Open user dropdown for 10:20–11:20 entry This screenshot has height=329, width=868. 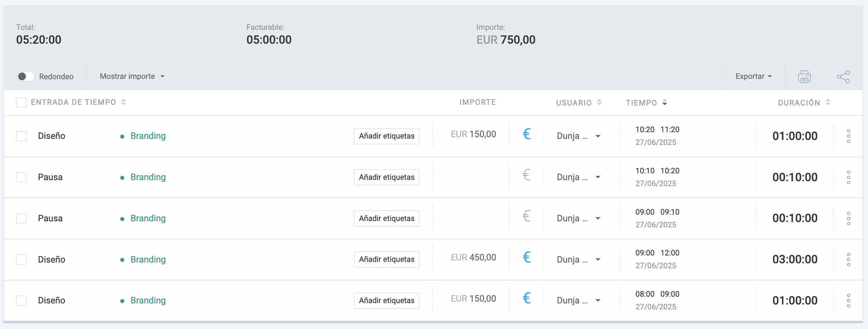[578, 136]
